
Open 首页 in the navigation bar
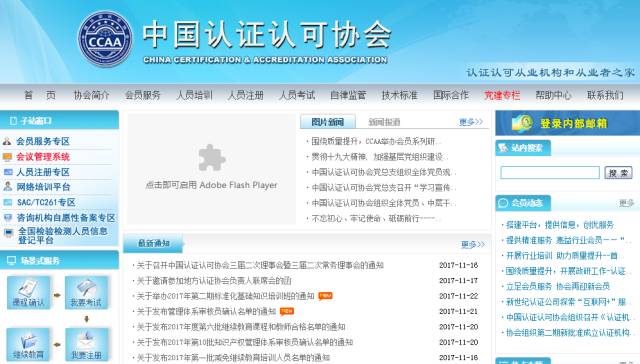point(40,95)
